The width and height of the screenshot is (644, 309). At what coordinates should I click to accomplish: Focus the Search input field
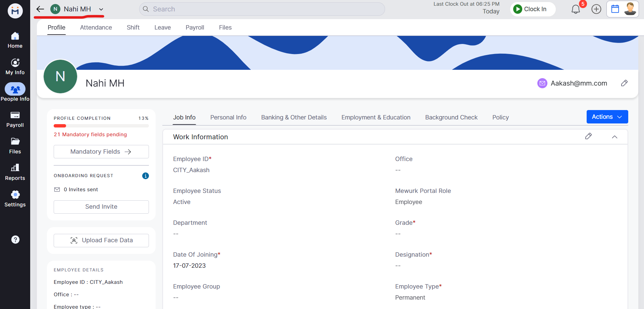262,9
